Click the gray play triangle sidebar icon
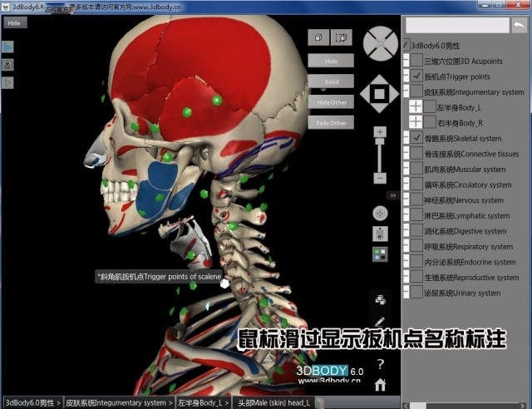The image size is (532, 409). tap(7, 82)
